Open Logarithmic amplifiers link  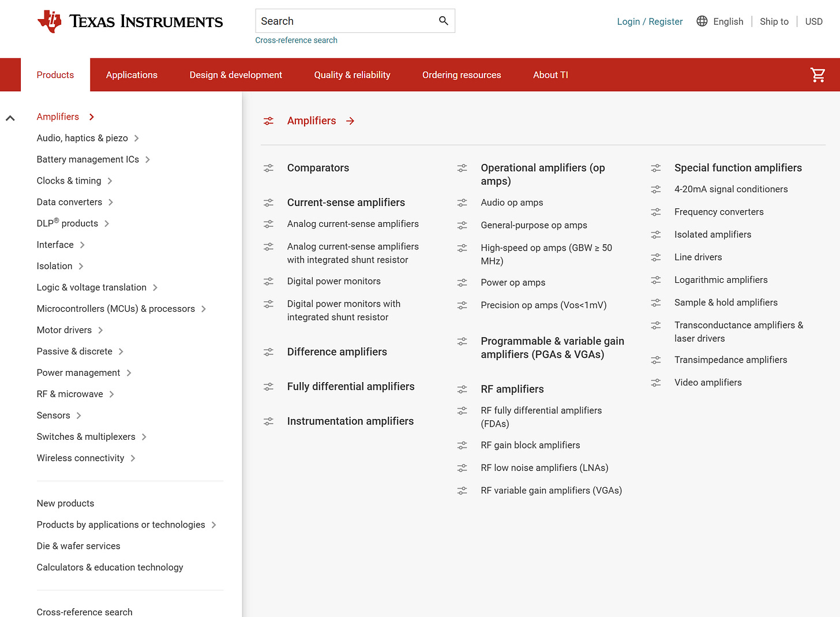coord(721,280)
